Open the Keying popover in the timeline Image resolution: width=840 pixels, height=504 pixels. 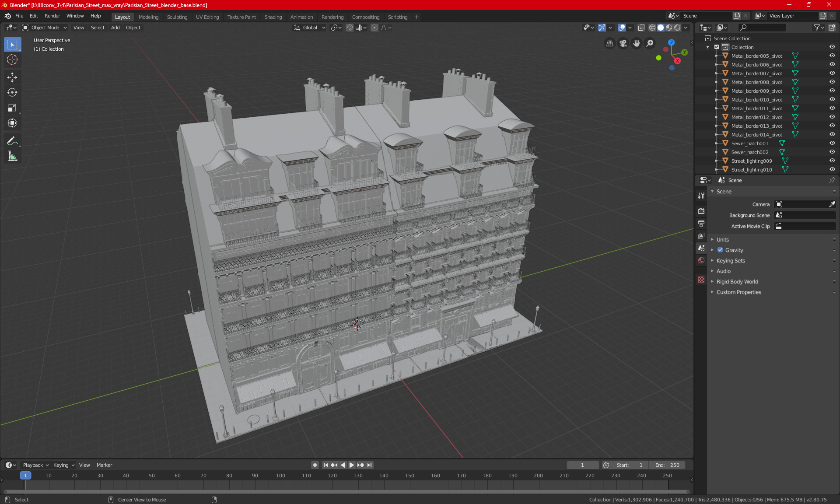point(63,465)
